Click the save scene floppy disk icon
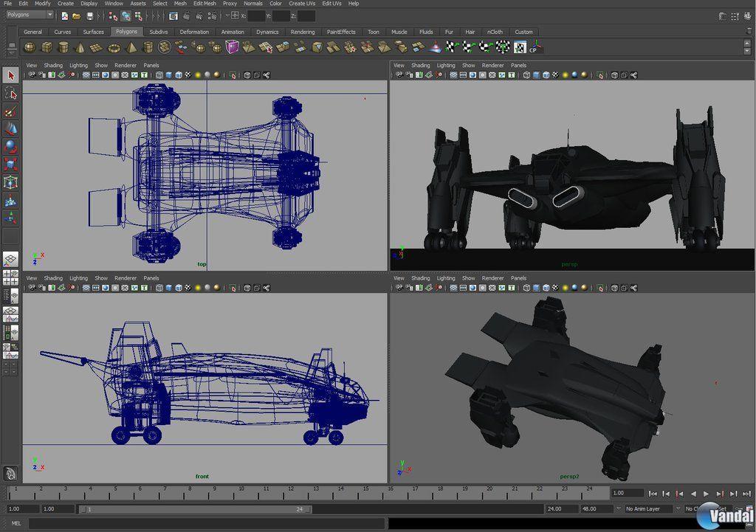This screenshot has width=756, height=532. click(x=90, y=15)
